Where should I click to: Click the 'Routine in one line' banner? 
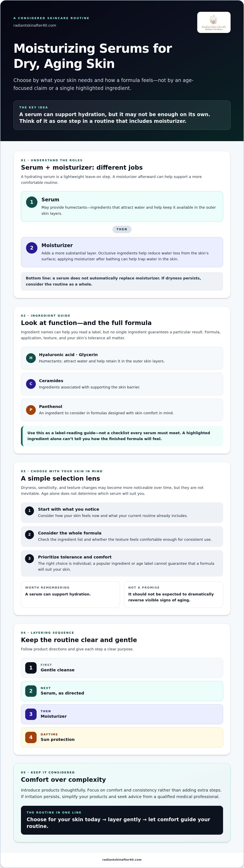tap(122, 820)
